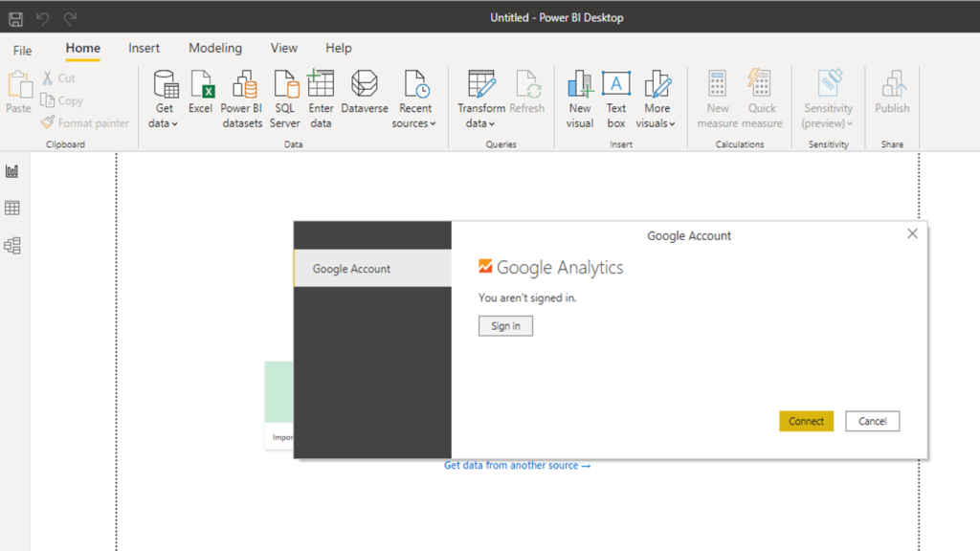The width and height of the screenshot is (980, 551).
Task: Open the File menu
Action: [23, 50]
